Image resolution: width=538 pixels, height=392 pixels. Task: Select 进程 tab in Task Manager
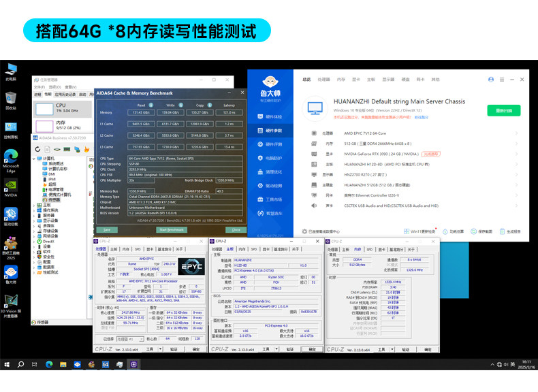point(37,95)
